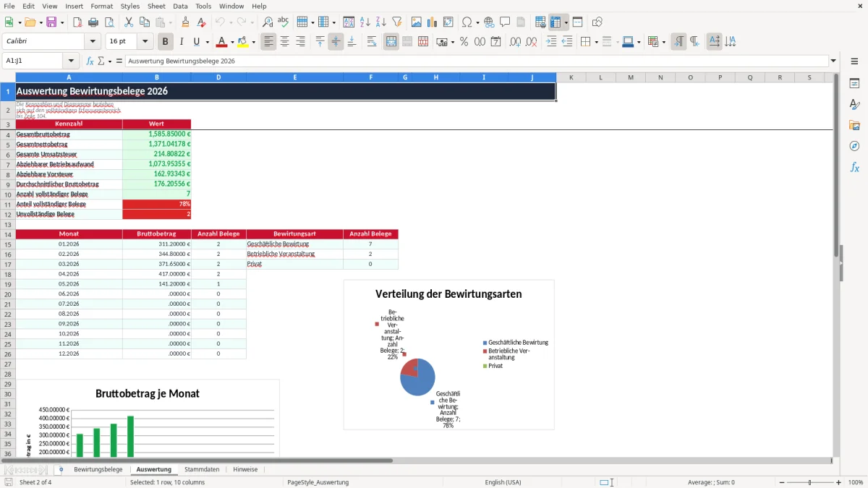Viewport: 868px width, 488px height.
Task: Expand the formula bar input line
Action: click(833, 61)
